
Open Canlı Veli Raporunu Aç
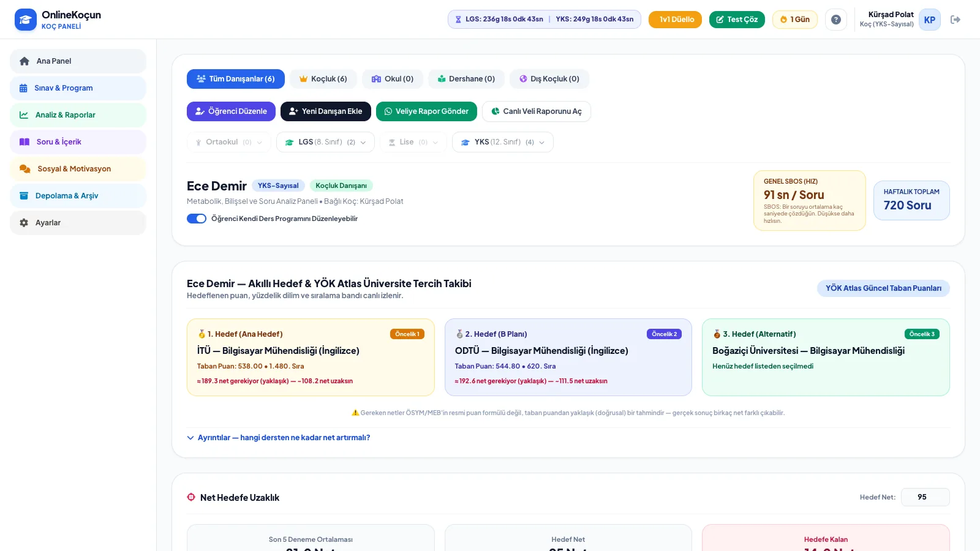(x=537, y=111)
